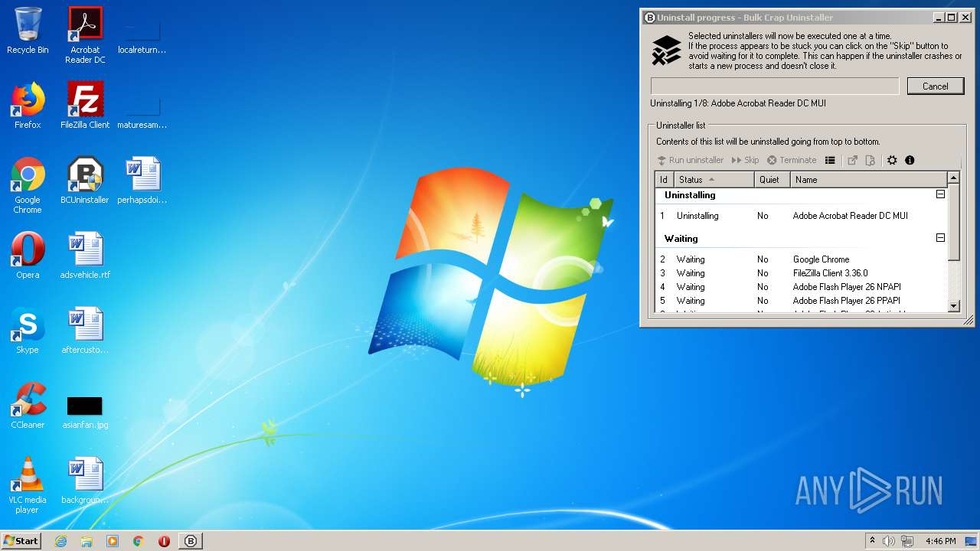Select localreturn... desktop file
Image resolution: width=980 pixels, height=551 pixels.
142,37
